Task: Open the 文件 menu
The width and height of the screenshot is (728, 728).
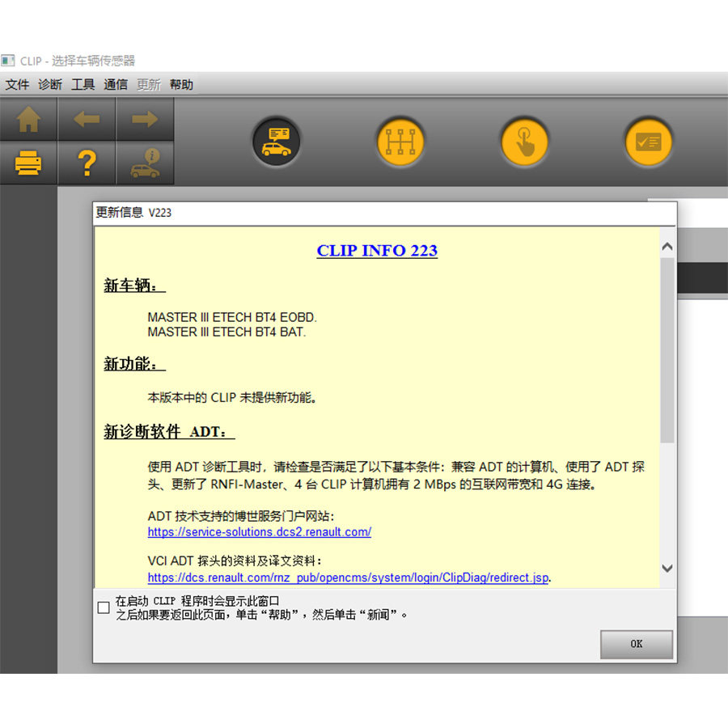Action: coord(17,84)
